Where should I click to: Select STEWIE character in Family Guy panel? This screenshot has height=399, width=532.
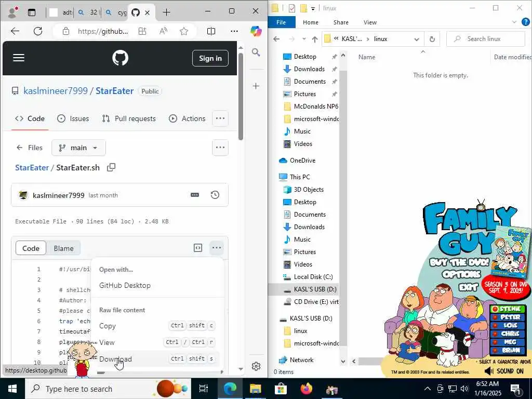(508, 309)
